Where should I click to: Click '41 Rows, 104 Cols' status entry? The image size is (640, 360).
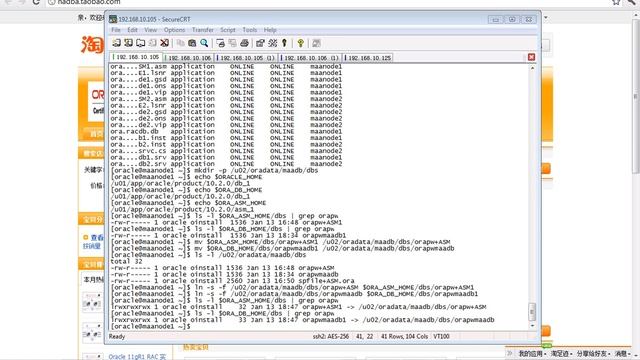click(x=404, y=336)
